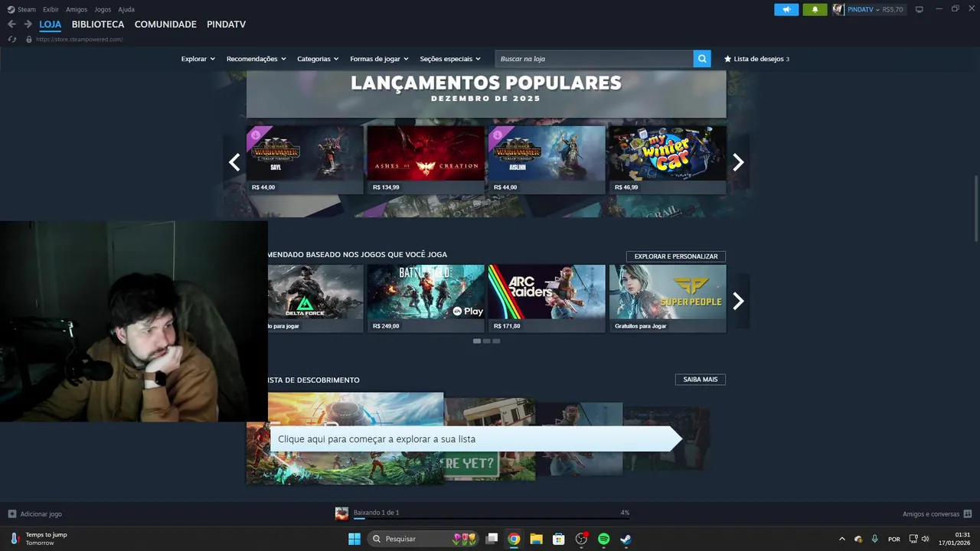The image size is (980, 551).
Task: Open the Warhammer SAYL game card
Action: coord(305,160)
